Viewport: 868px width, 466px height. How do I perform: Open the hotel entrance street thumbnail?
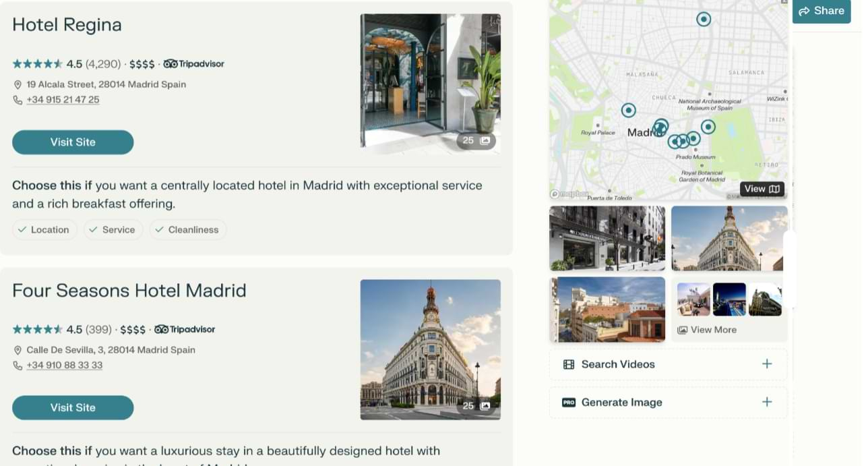point(607,238)
